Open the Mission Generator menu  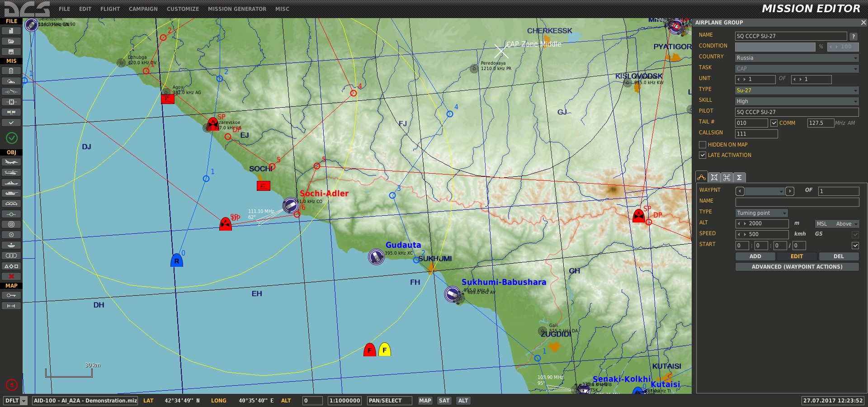(237, 9)
